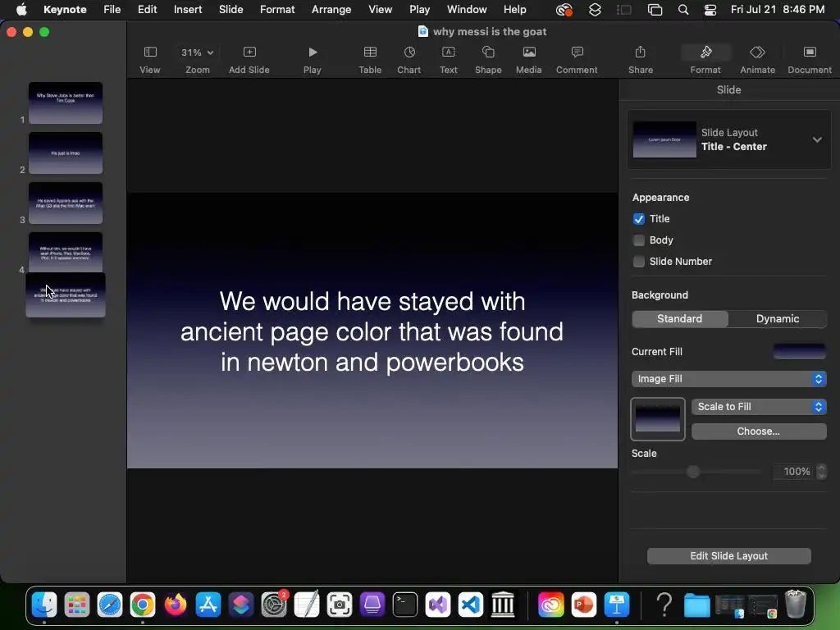Open the View toolbar button

coord(150,59)
